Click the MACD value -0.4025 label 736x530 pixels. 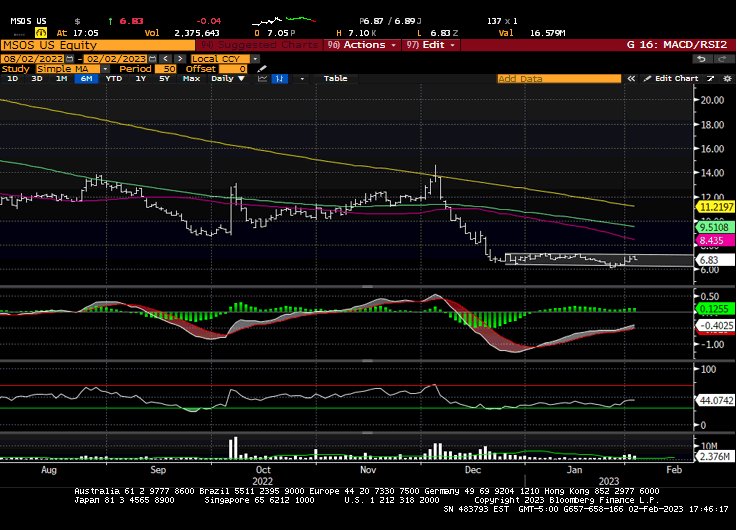click(715, 325)
